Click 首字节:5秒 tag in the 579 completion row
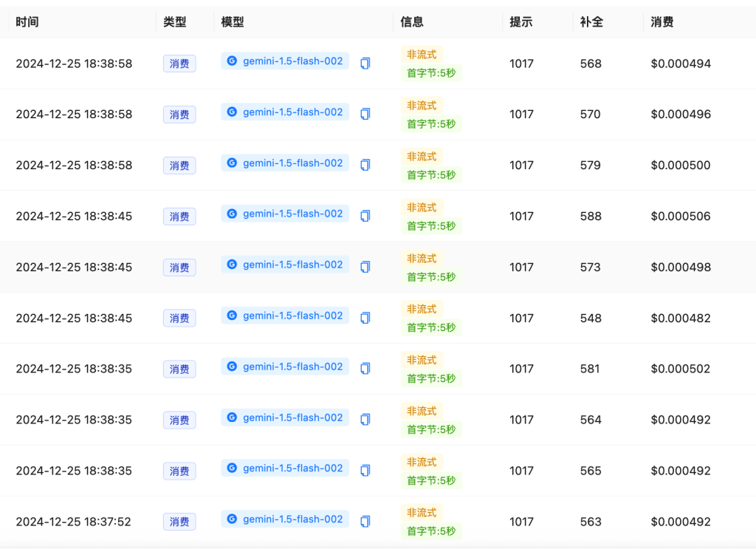This screenshot has height=549, width=756. tap(431, 175)
